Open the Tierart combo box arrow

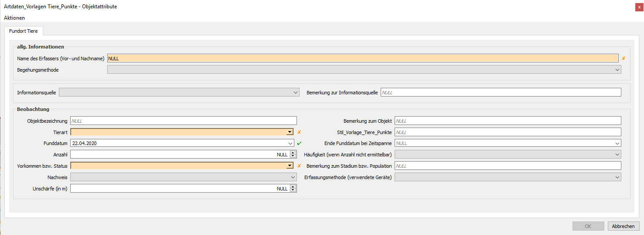tap(290, 132)
